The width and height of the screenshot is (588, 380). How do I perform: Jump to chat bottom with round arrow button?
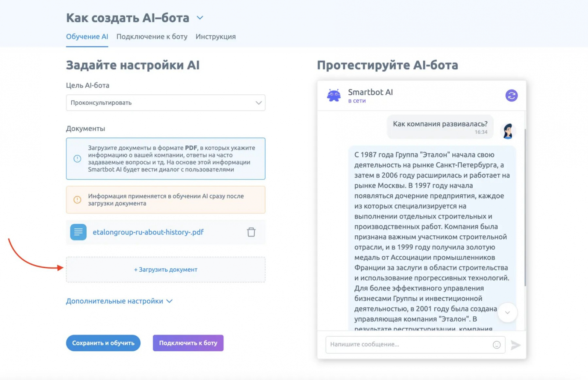[508, 312]
